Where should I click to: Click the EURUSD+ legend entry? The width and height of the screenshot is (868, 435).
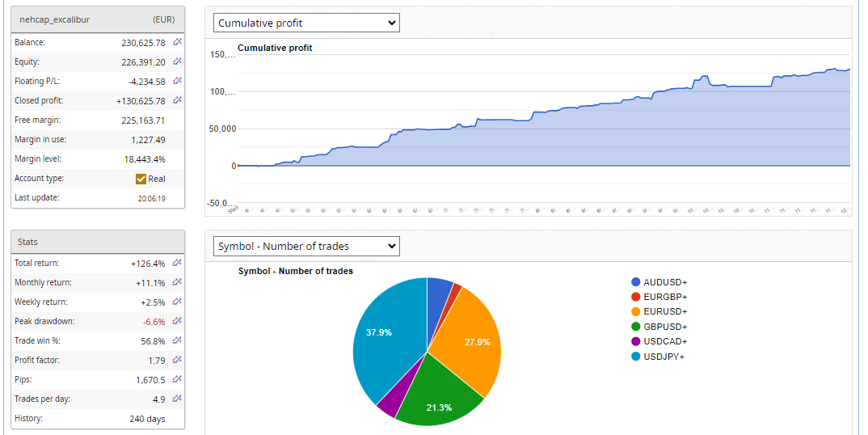666,311
